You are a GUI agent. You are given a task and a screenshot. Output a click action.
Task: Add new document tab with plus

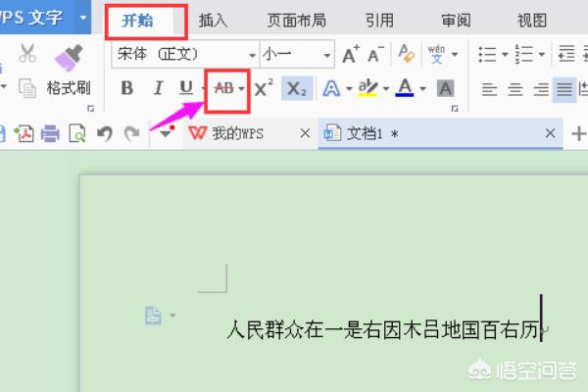pos(578,133)
